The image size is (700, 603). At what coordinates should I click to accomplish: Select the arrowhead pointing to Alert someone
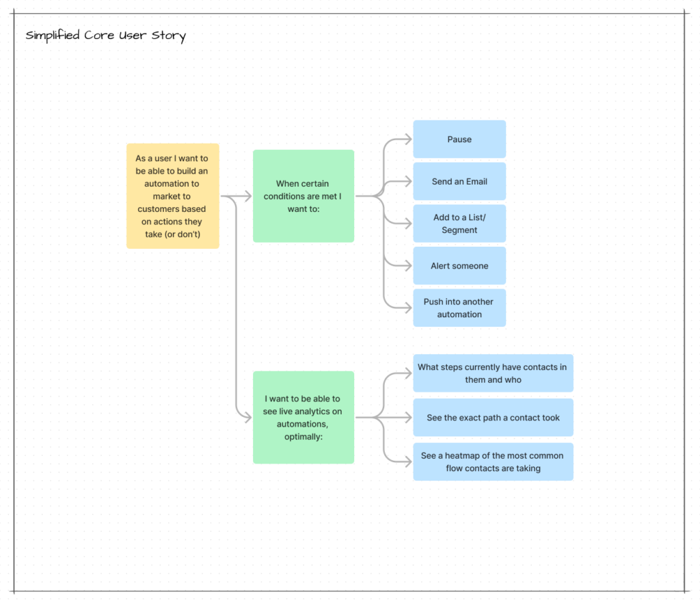407,266
